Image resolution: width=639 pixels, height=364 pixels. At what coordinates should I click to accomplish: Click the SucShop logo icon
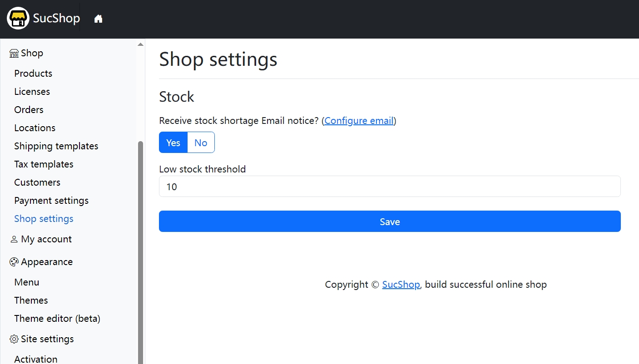point(18,19)
